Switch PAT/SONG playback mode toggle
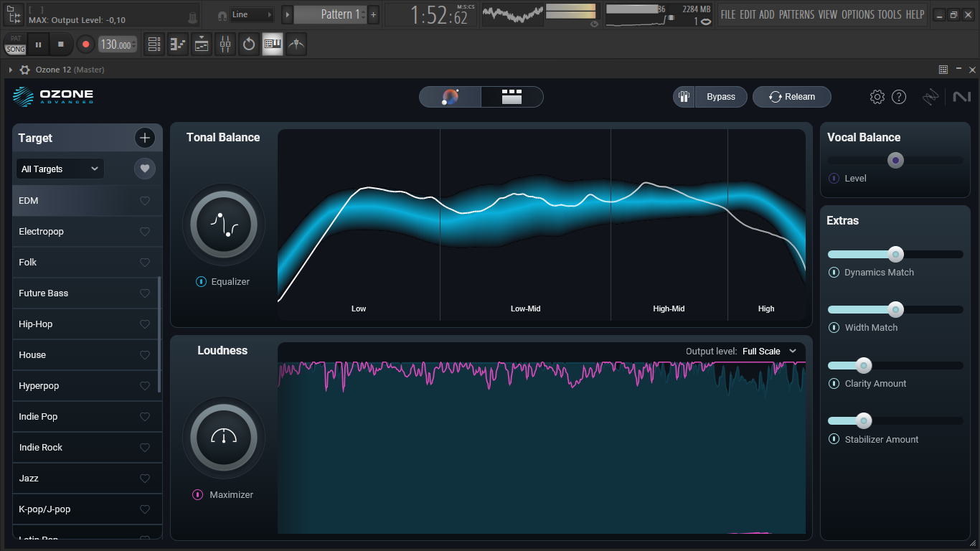 (15, 44)
